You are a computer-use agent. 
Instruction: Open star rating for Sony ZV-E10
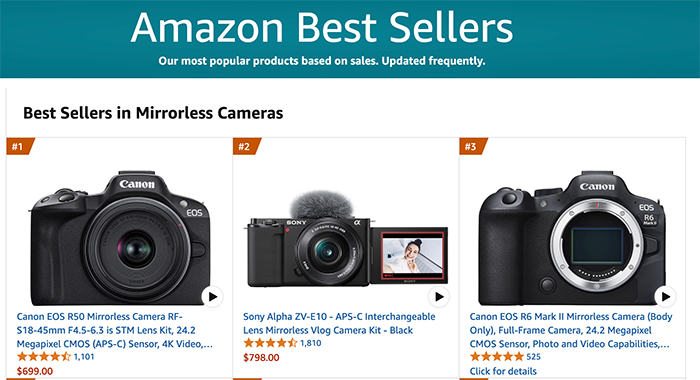pyautogui.click(x=270, y=343)
